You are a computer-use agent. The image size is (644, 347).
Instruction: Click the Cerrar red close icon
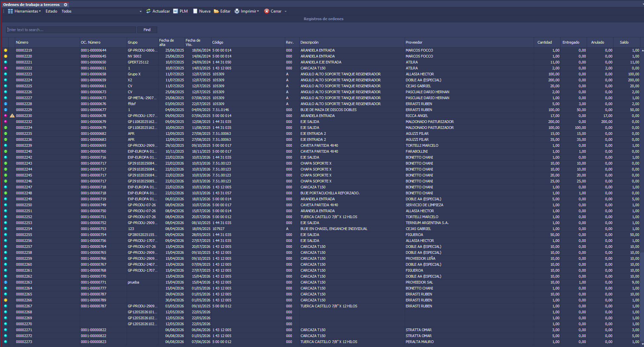click(266, 11)
